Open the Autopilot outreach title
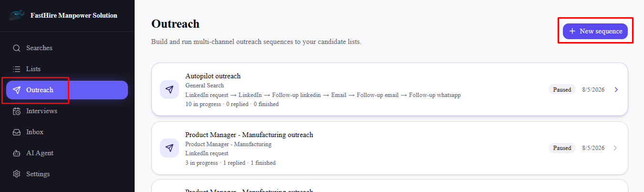Screen dimensions: 644x192 (213, 76)
